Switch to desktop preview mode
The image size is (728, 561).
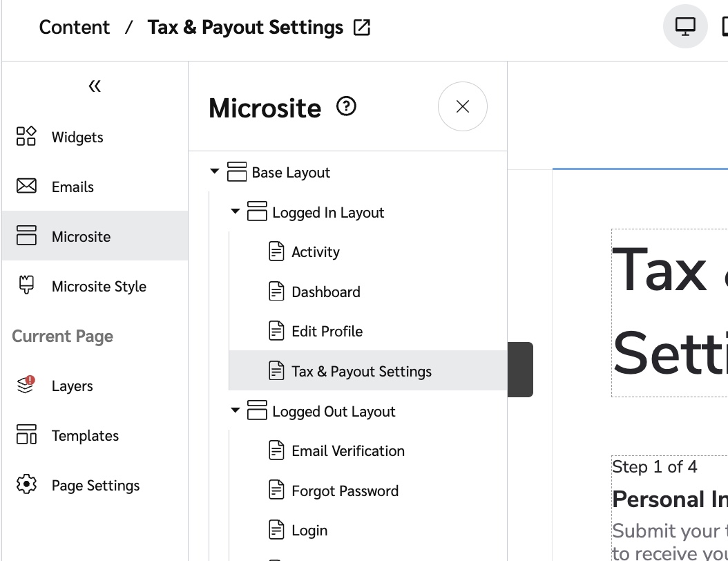[684, 27]
